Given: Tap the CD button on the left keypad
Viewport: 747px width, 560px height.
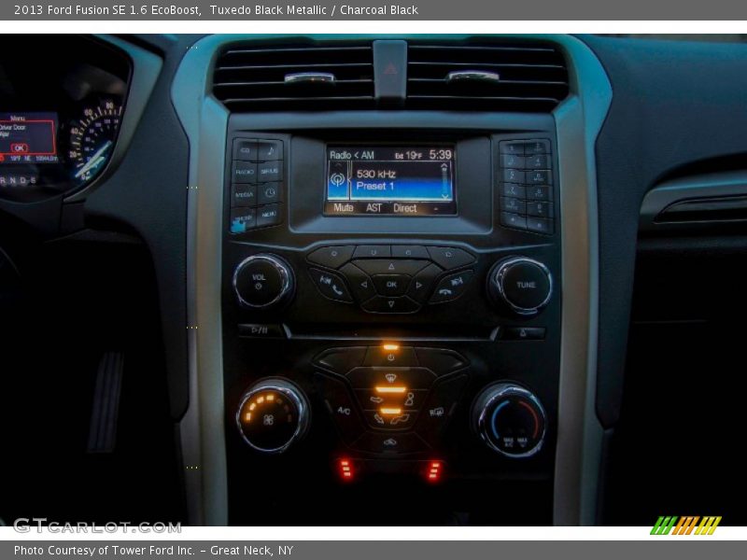Looking at the screenshot, I should (x=245, y=150).
